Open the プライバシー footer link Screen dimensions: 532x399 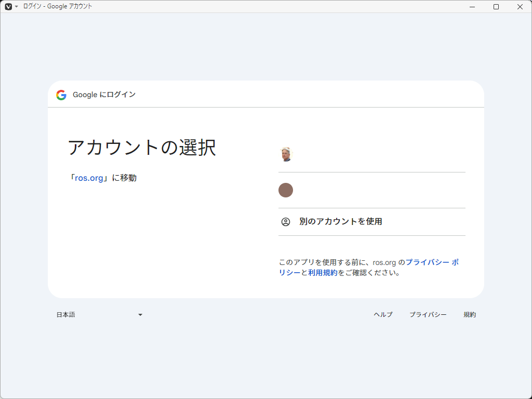pos(428,315)
